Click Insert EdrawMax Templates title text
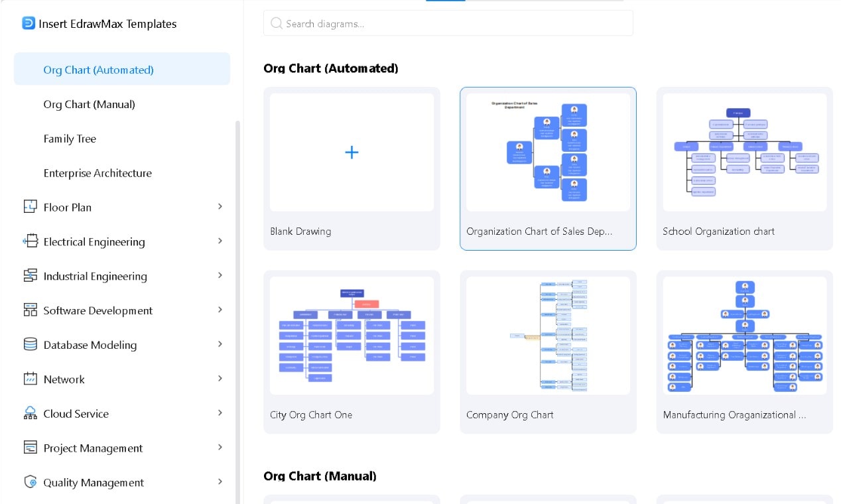The width and height of the screenshot is (841, 504). coord(107,24)
